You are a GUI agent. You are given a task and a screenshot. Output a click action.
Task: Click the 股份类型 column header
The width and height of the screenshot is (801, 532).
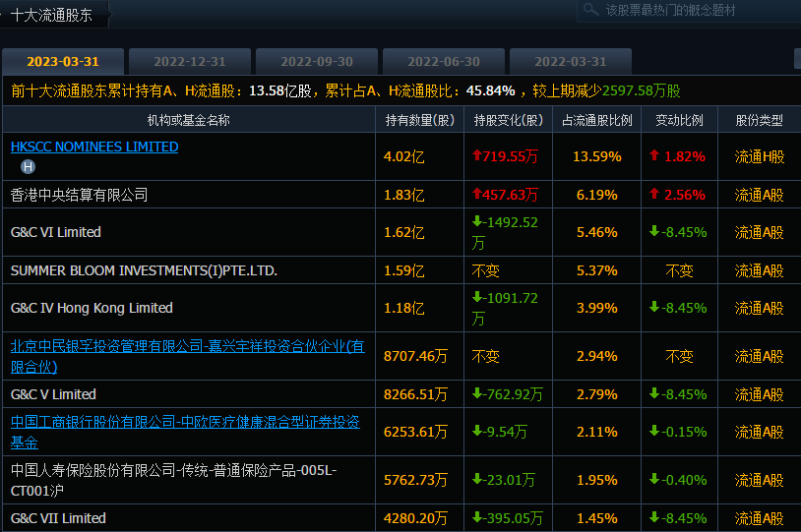759,120
